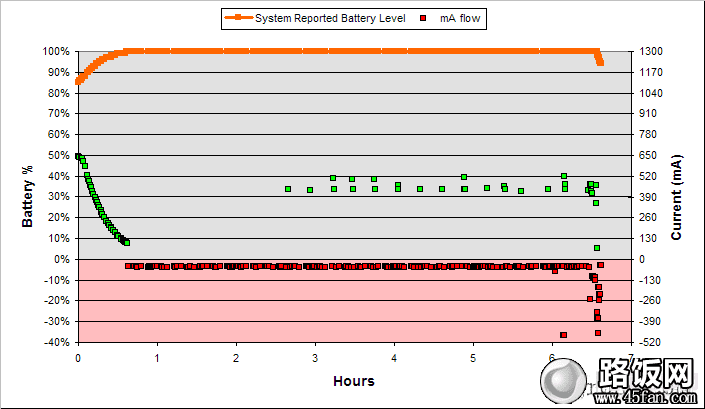The height and width of the screenshot is (409, 705).
Task: Select the 'System Reported Battery Level' legend text
Action: click(330, 18)
